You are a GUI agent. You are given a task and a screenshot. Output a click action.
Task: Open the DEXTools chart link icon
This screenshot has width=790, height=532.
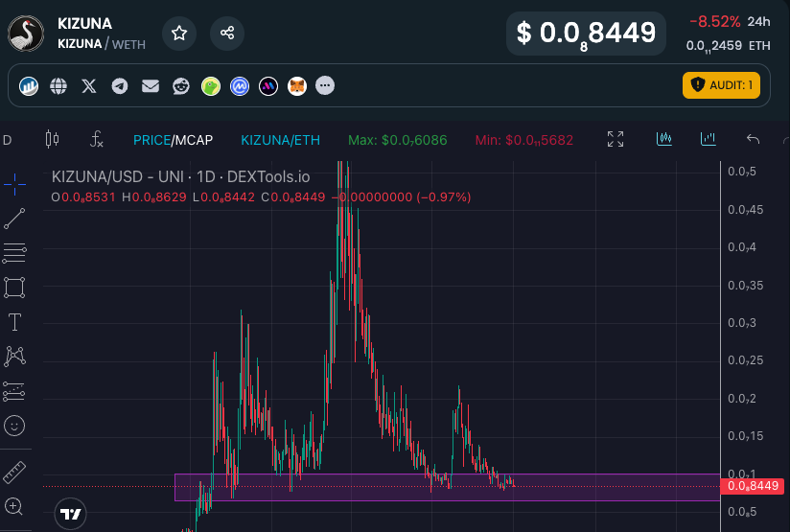pyautogui.click(x=29, y=86)
